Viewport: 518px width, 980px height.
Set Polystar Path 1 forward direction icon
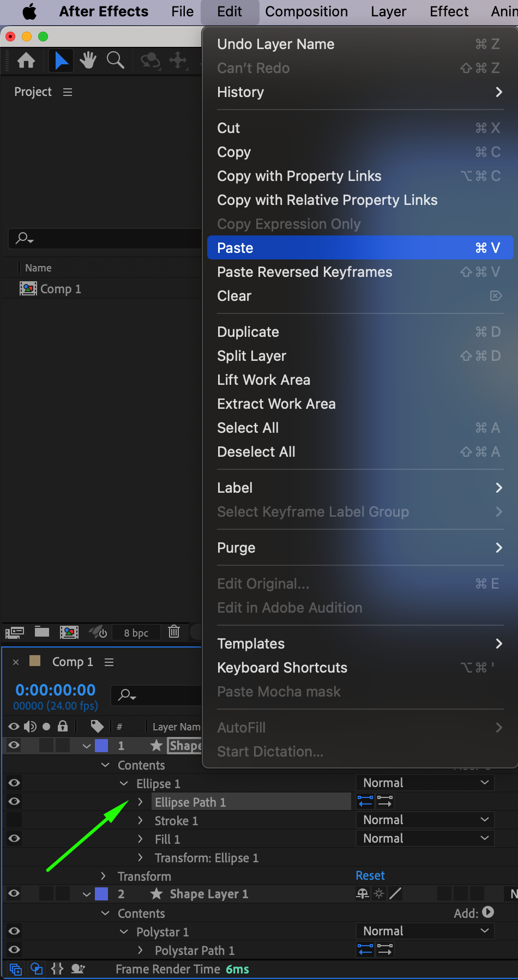(385, 949)
